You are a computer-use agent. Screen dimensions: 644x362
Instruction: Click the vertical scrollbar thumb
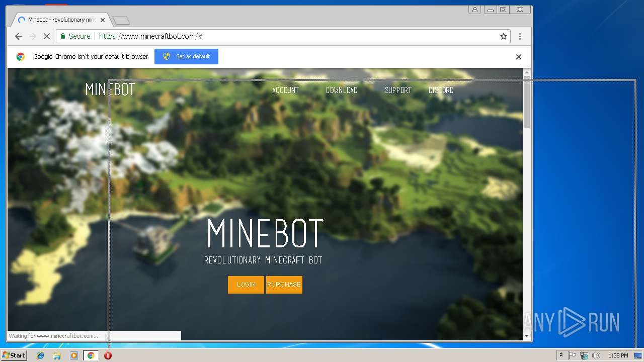527,103
